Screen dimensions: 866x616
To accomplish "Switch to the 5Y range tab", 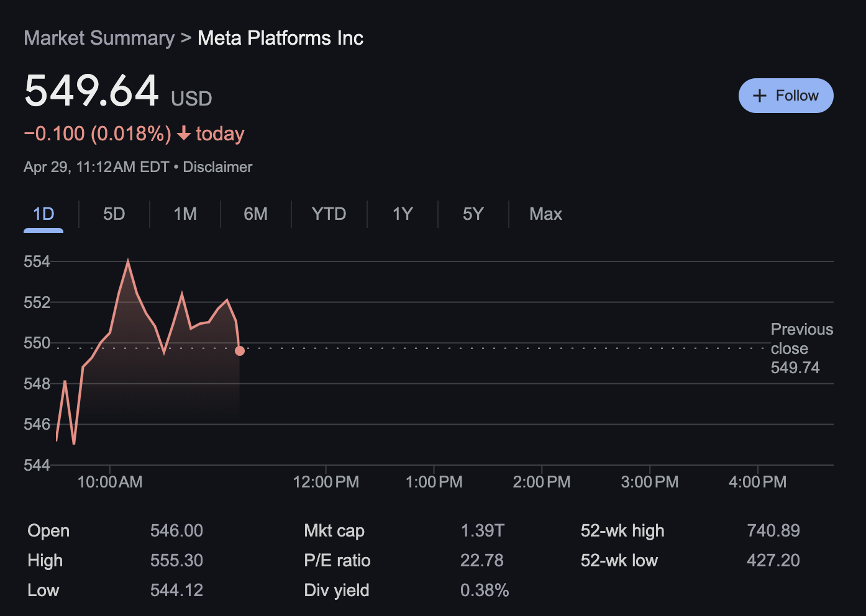I will (x=473, y=214).
